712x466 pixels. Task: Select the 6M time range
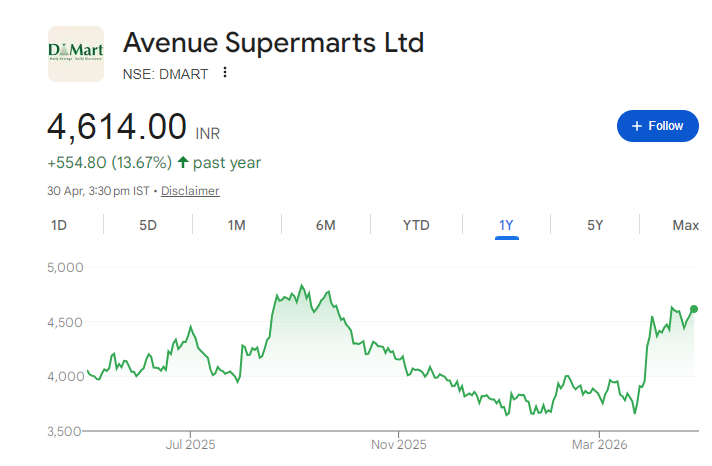326,225
